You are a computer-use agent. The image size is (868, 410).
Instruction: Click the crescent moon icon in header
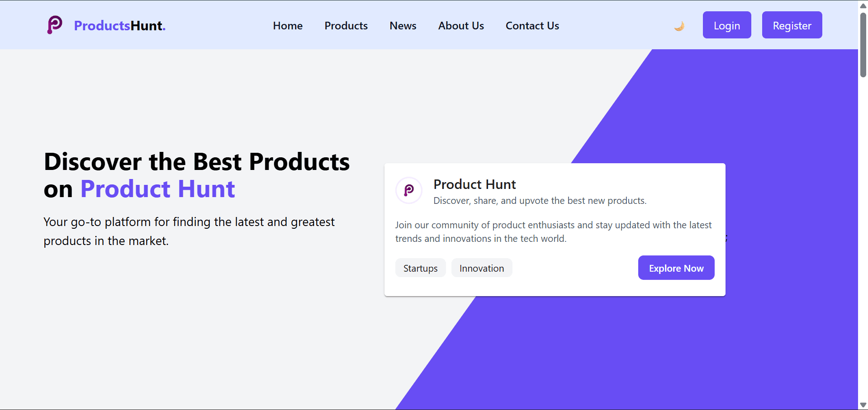pyautogui.click(x=679, y=26)
